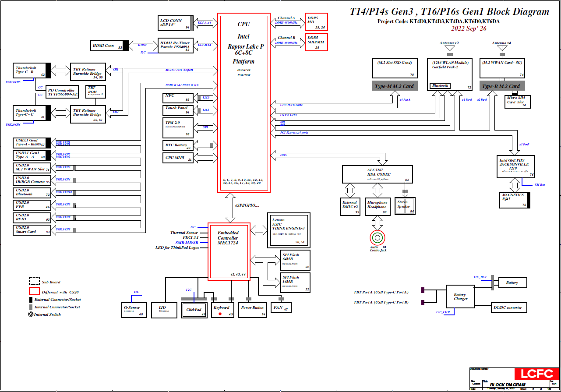
Task: Click the dashed Sub Board legend box
Action: [34, 282]
